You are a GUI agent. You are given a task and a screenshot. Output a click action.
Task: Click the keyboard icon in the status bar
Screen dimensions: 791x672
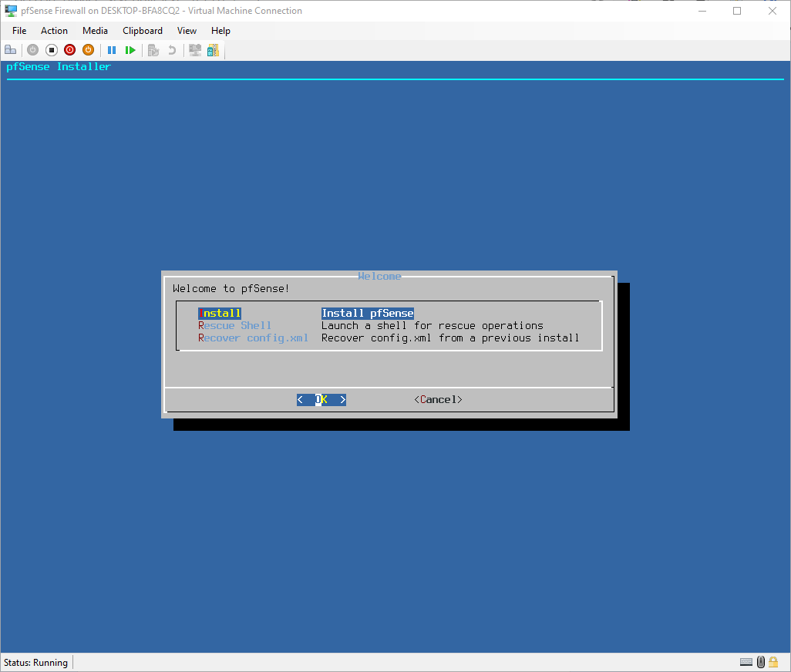click(x=746, y=662)
